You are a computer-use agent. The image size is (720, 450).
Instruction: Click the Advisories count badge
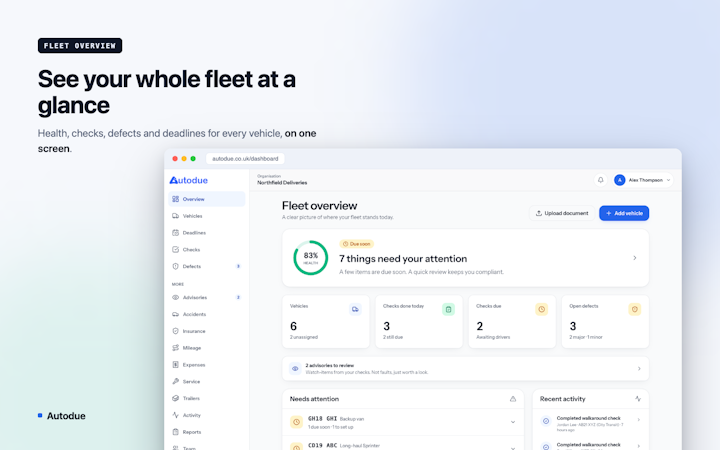click(238, 298)
